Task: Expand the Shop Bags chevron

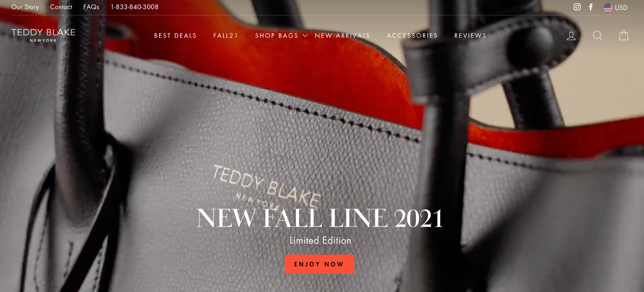Action: [305, 36]
